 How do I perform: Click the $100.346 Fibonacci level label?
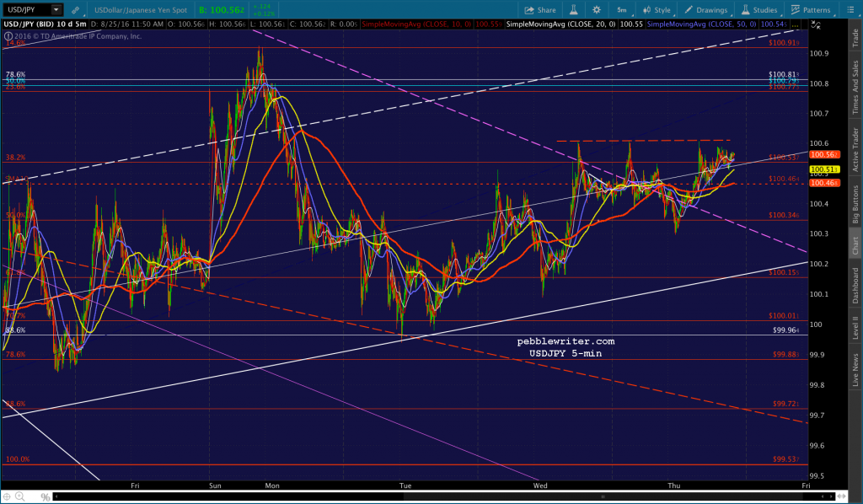pyautogui.click(x=784, y=215)
